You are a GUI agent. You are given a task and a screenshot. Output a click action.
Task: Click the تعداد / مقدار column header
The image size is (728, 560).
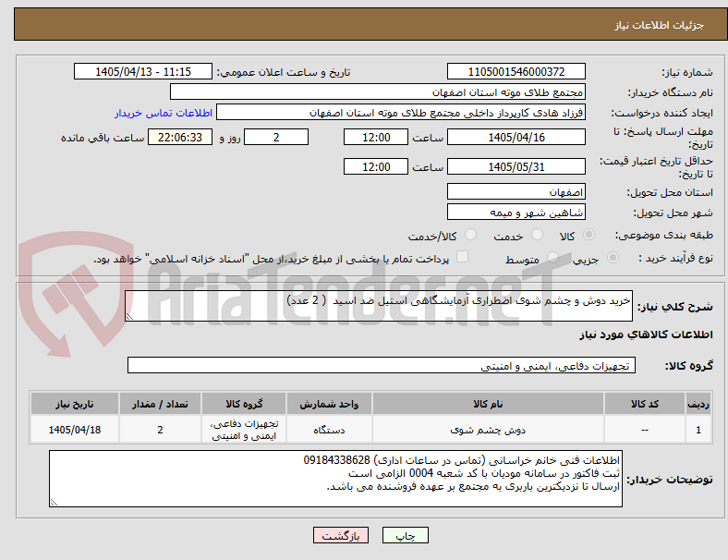tap(160, 404)
